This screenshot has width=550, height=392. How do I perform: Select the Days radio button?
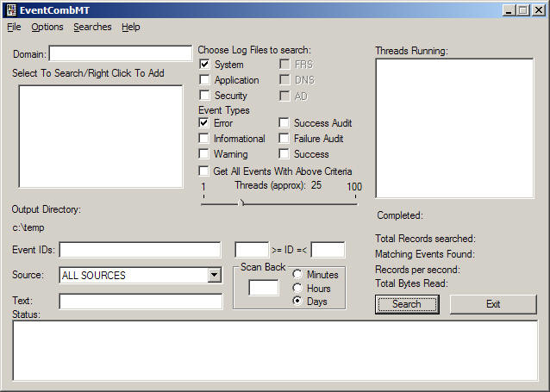(x=297, y=301)
